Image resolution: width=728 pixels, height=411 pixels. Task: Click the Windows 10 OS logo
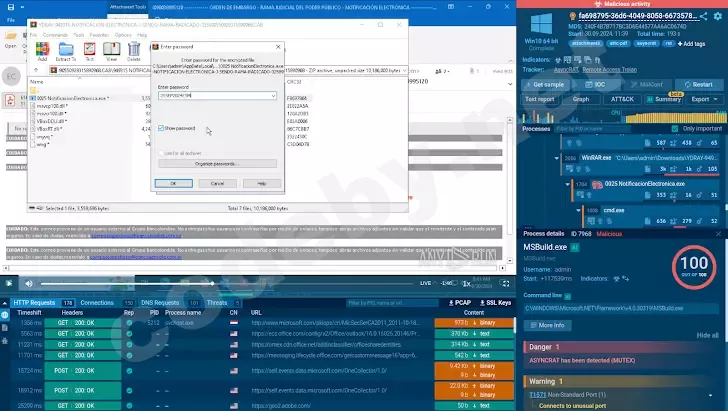coord(541,24)
